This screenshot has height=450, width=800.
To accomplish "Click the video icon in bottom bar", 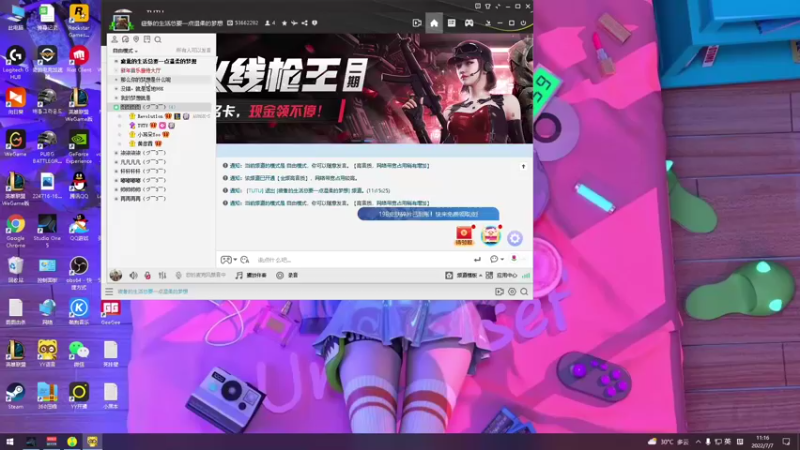I will (x=499, y=291).
